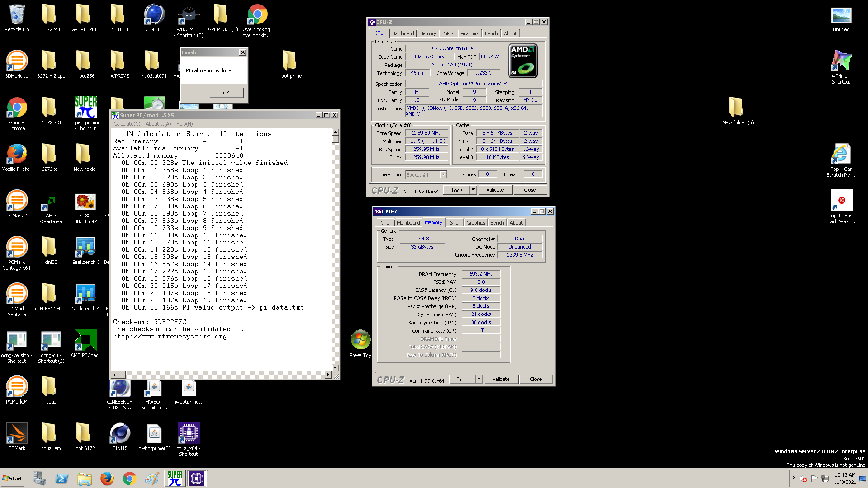
Task: Click OK in the Finish dialog
Action: 226,93
